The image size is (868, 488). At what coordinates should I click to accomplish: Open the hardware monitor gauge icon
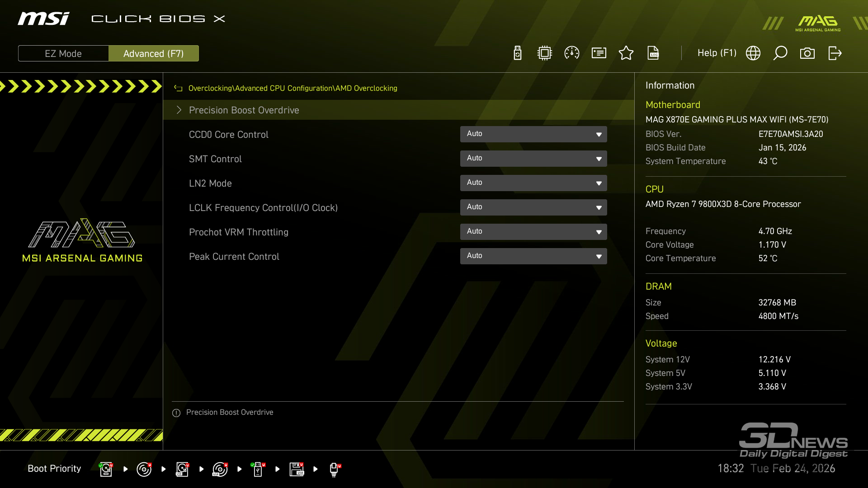[572, 53]
